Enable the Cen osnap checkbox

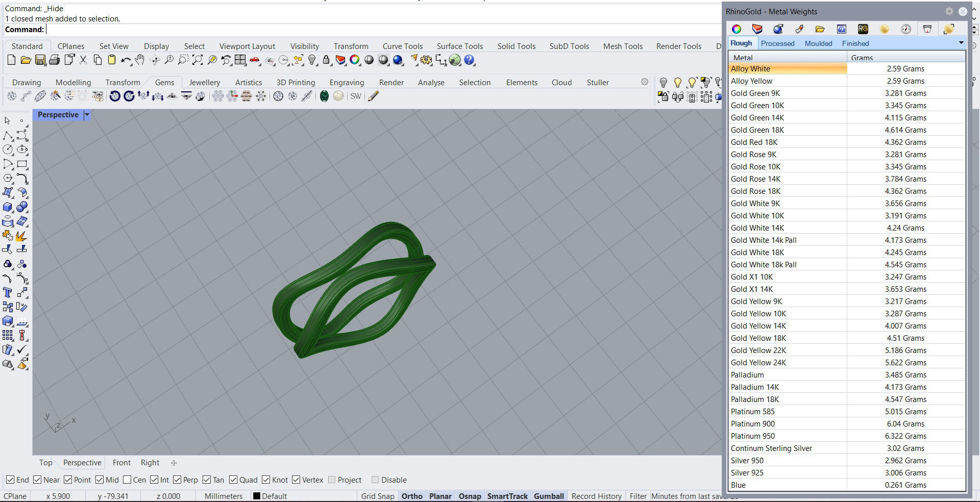point(127,480)
